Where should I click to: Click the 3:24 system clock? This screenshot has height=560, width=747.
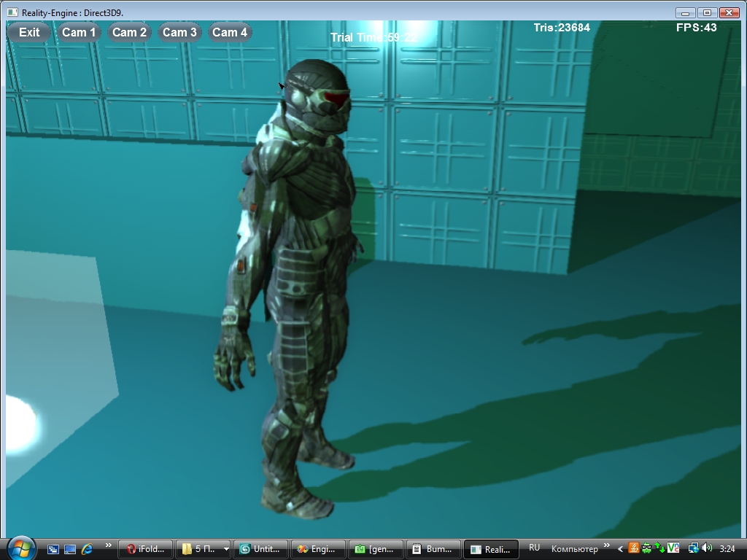click(727, 549)
